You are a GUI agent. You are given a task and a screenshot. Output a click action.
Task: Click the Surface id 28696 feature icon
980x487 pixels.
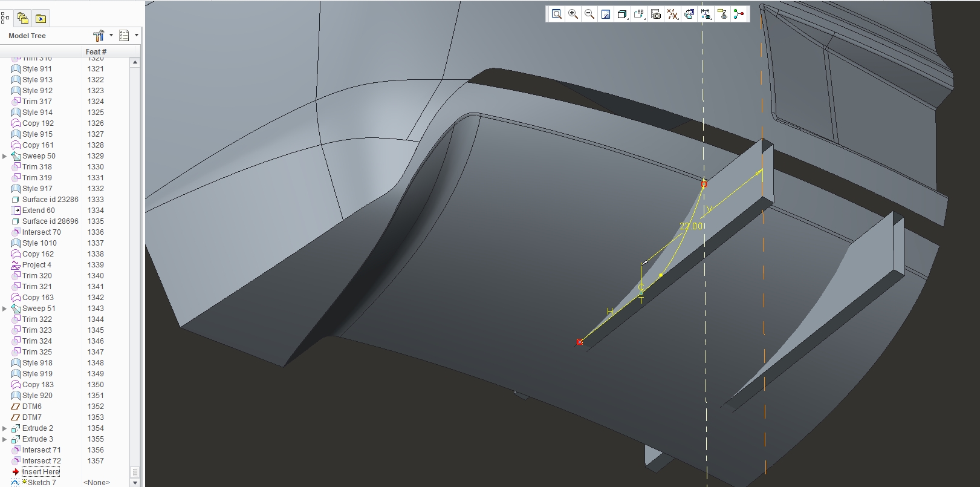click(x=16, y=221)
